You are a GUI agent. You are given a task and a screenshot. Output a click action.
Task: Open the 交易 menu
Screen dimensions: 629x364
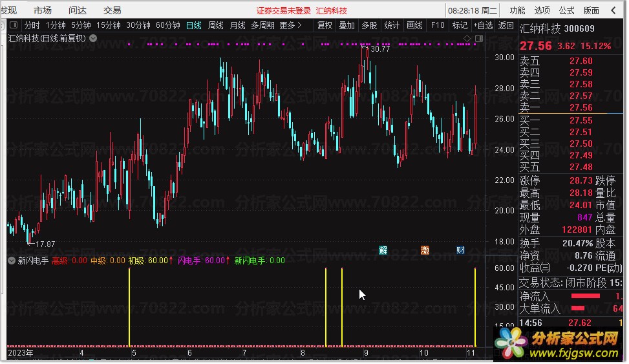click(x=112, y=10)
